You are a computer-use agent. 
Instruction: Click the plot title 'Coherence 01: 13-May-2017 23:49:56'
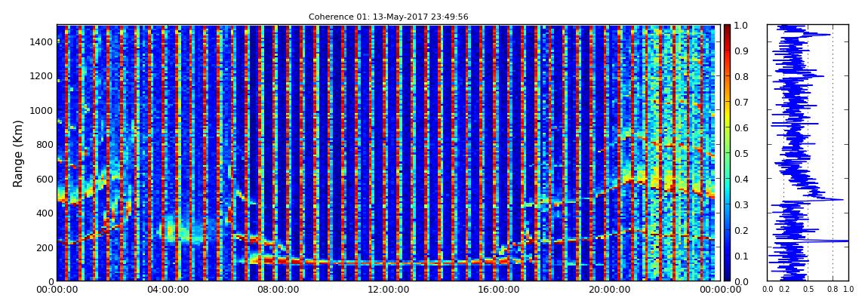pos(388,17)
